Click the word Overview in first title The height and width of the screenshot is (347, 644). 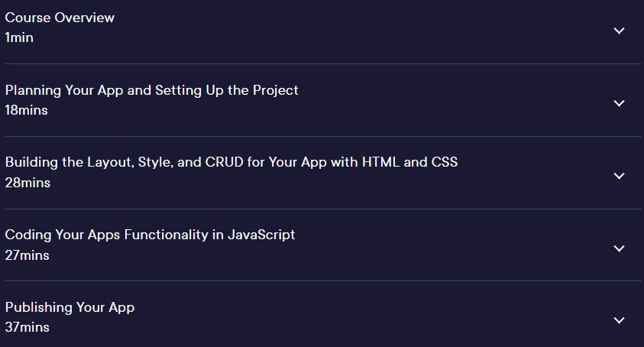85,18
